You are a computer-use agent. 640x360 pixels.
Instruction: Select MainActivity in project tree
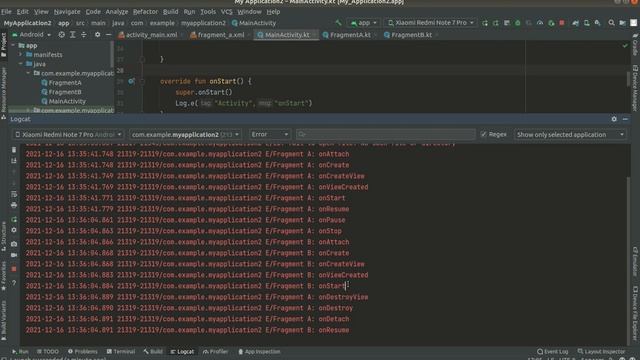[64, 101]
